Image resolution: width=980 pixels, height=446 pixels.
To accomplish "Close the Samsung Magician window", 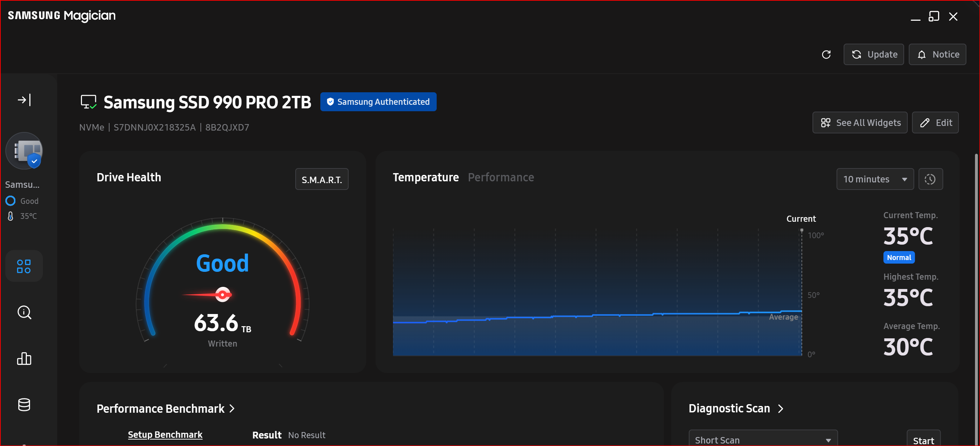I will point(953,17).
